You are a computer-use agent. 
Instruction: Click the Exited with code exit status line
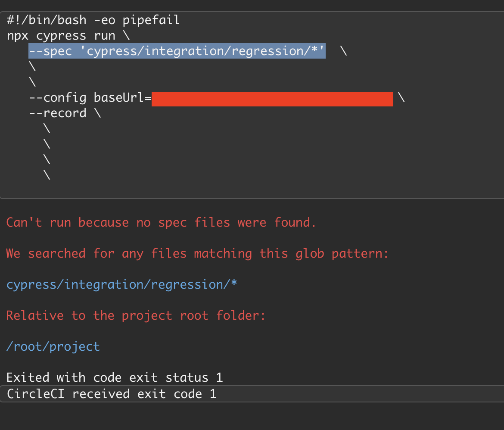point(114,377)
